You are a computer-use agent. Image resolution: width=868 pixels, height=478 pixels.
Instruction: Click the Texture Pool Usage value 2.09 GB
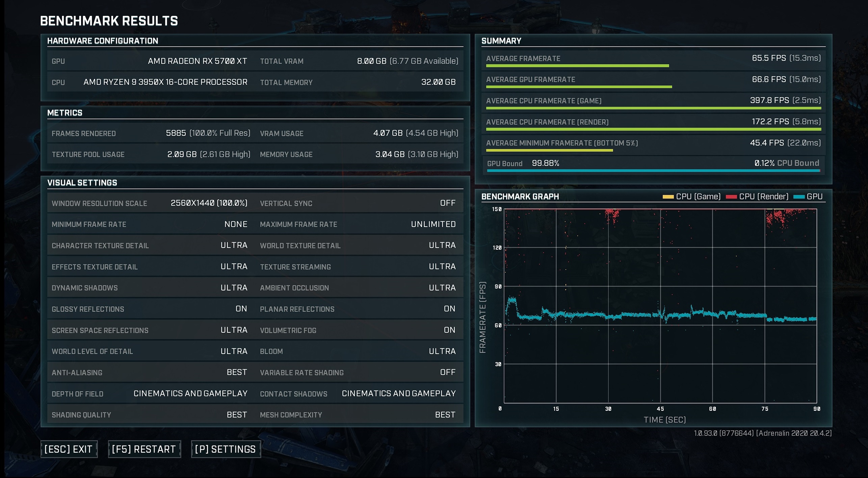coord(182,154)
